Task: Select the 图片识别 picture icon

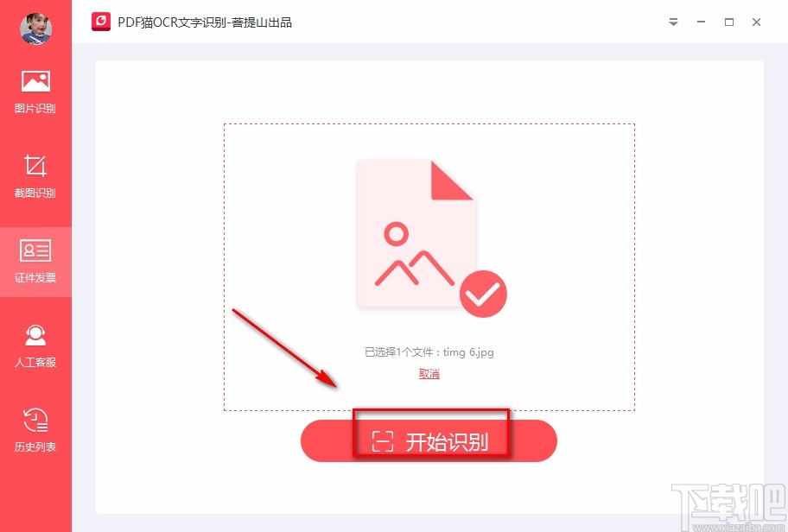Action: click(x=35, y=81)
